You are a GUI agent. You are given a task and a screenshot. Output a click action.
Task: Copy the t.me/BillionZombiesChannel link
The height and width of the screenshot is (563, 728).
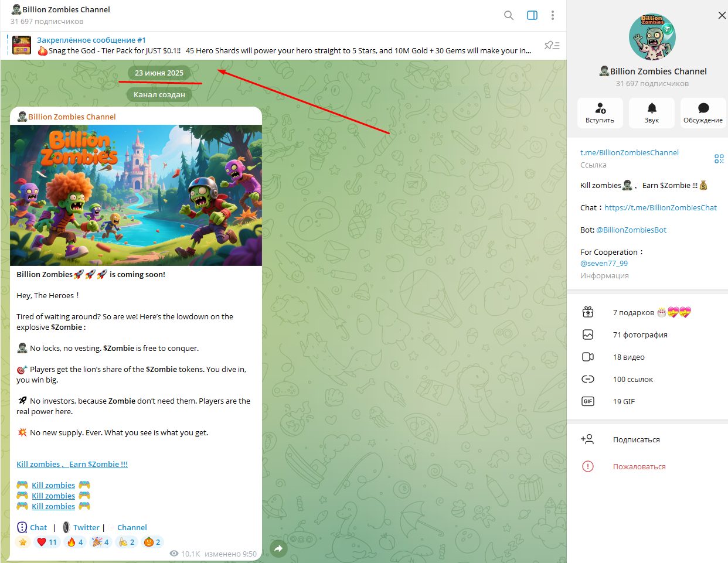630,152
